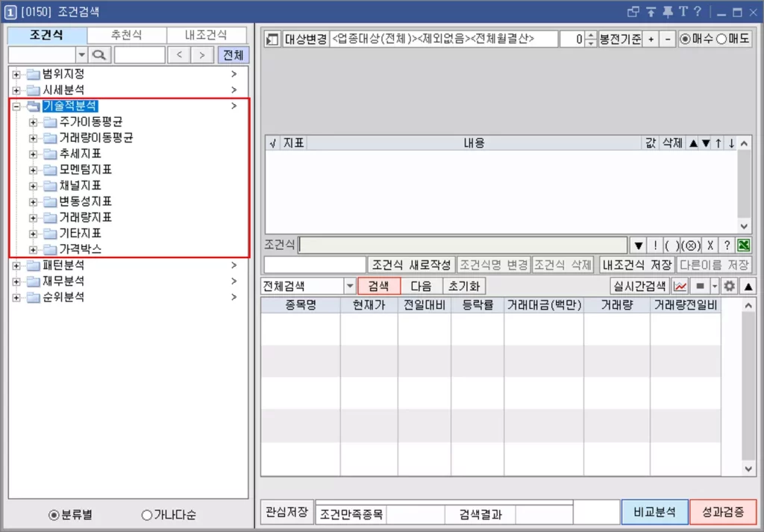
Task: Expand the 패턴분석 folder
Action: (16, 266)
